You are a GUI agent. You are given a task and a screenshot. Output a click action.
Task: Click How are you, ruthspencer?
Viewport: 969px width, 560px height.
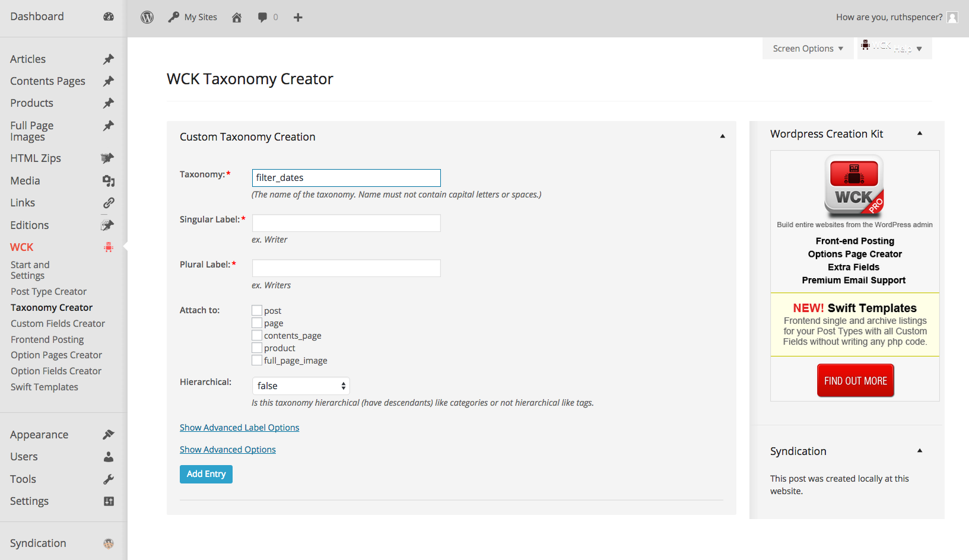tap(889, 17)
